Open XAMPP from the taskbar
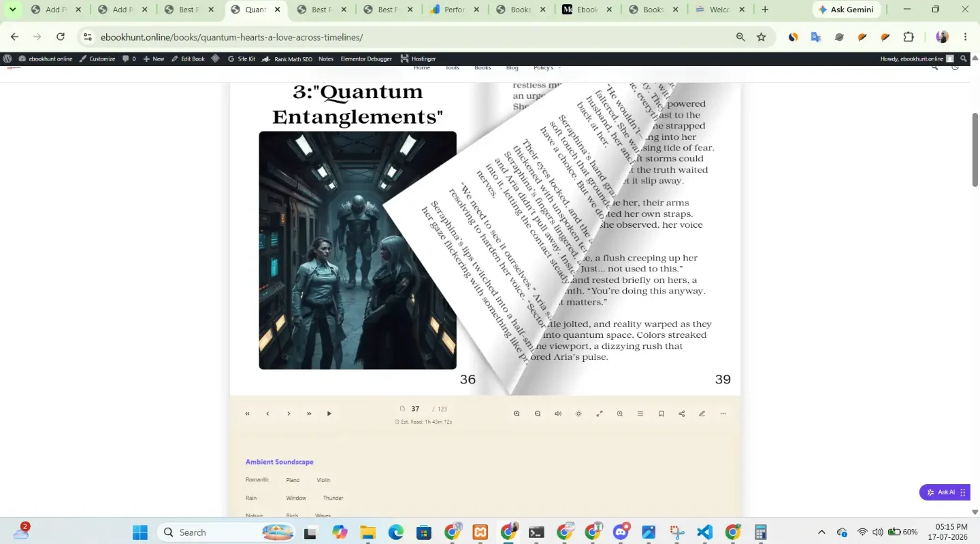The height and width of the screenshot is (544, 980). coord(480,532)
